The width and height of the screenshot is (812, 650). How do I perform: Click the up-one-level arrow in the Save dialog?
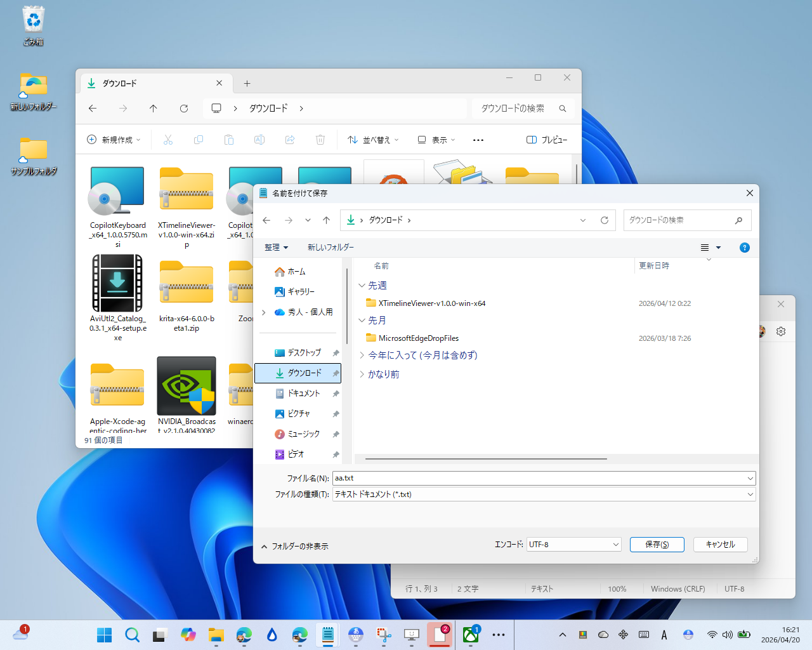pos(326,220)
